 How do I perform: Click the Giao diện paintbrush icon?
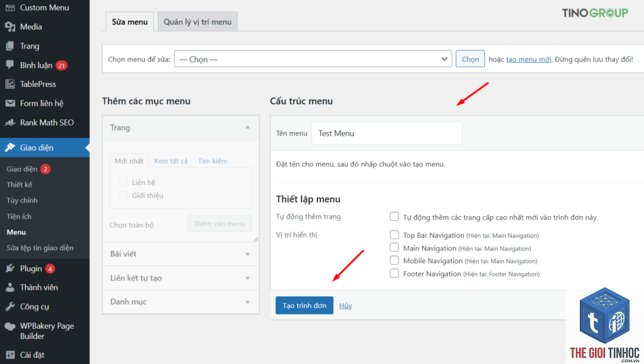(x=10, y=147)
